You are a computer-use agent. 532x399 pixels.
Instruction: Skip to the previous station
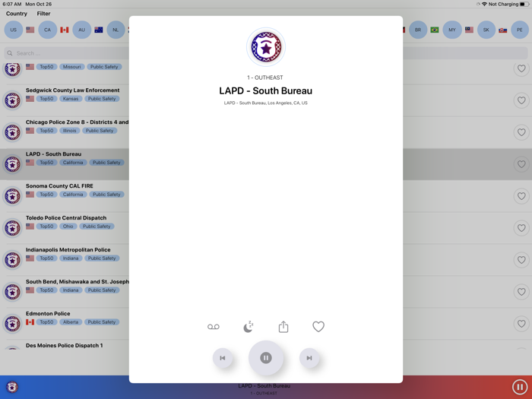[223, 358]
